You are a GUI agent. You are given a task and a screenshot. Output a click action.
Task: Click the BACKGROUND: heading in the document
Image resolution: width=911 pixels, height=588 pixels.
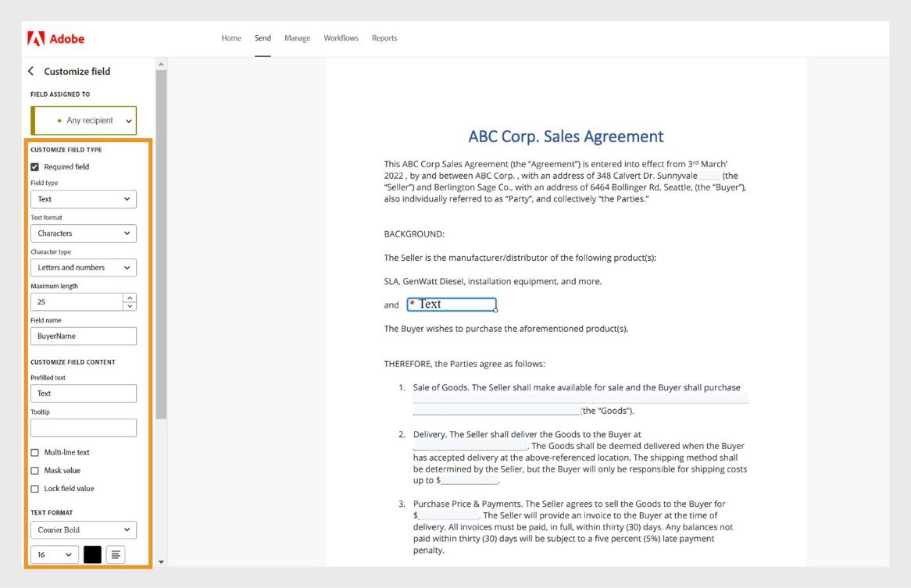click(x=414, y=234)
